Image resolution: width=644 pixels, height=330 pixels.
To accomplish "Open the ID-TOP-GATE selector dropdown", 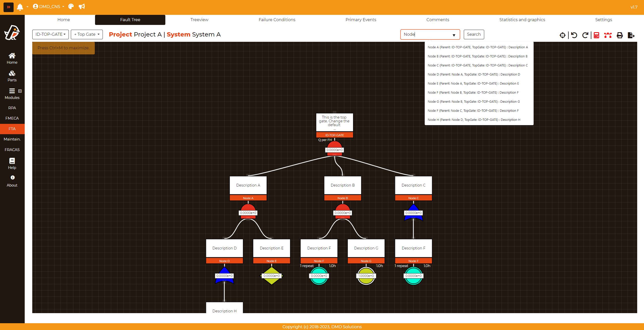I will (50, 34).
